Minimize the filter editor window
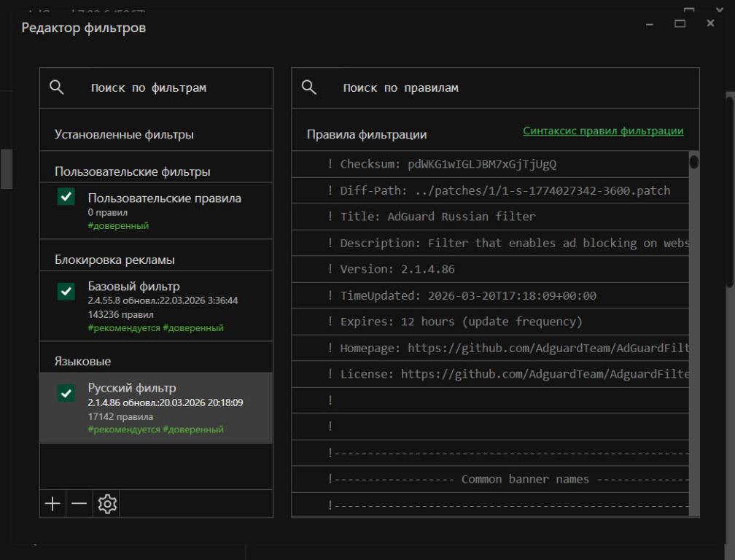The height and width of the screenshot is (560, 735). coord(650,24)
